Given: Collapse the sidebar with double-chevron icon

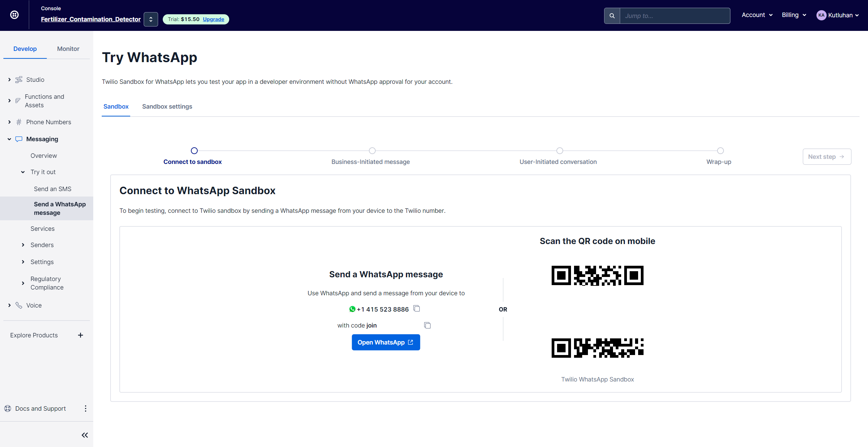Looking at the screenshot, I should 85,435.
